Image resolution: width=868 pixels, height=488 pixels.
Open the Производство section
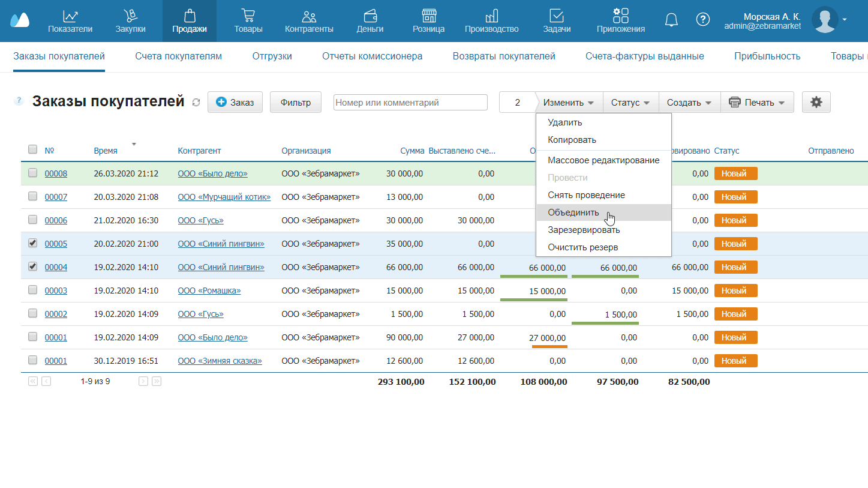pos(491,20)
